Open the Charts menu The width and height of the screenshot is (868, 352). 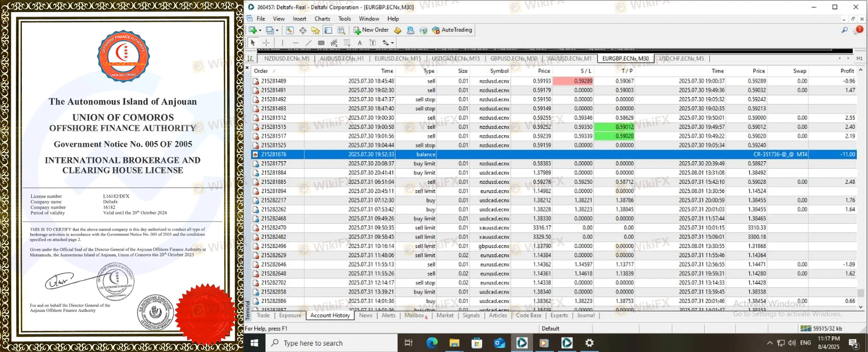point(322,19)
